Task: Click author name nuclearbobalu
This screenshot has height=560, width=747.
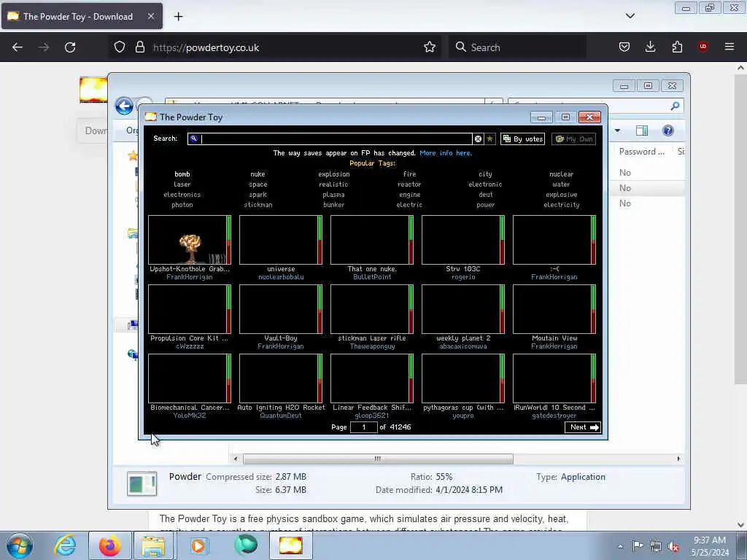Action: [281, 277]
